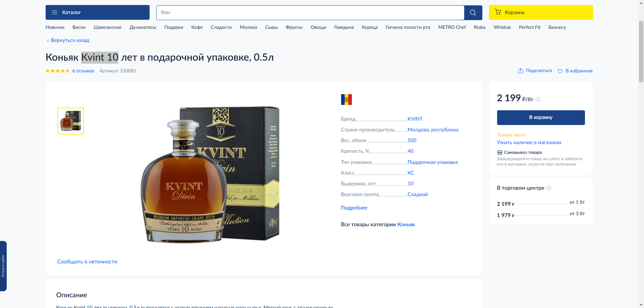
Task: Open the Отзыв о сайте feedback tab
Action: tap(3, 266)
